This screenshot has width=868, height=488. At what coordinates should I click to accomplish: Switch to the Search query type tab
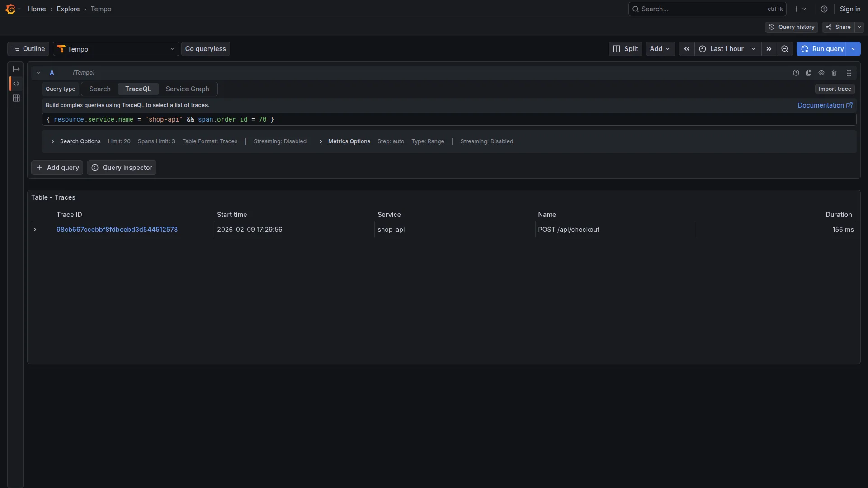coord(99,89)
